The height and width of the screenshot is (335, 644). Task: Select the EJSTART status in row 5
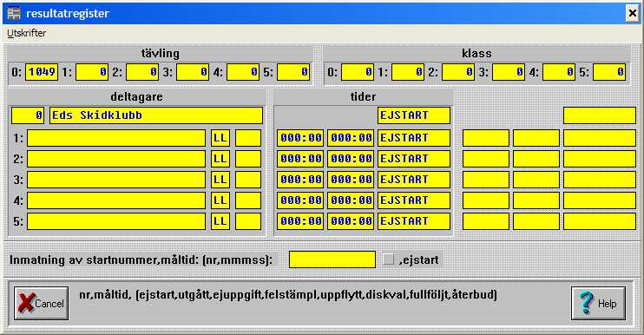[414, 221]
